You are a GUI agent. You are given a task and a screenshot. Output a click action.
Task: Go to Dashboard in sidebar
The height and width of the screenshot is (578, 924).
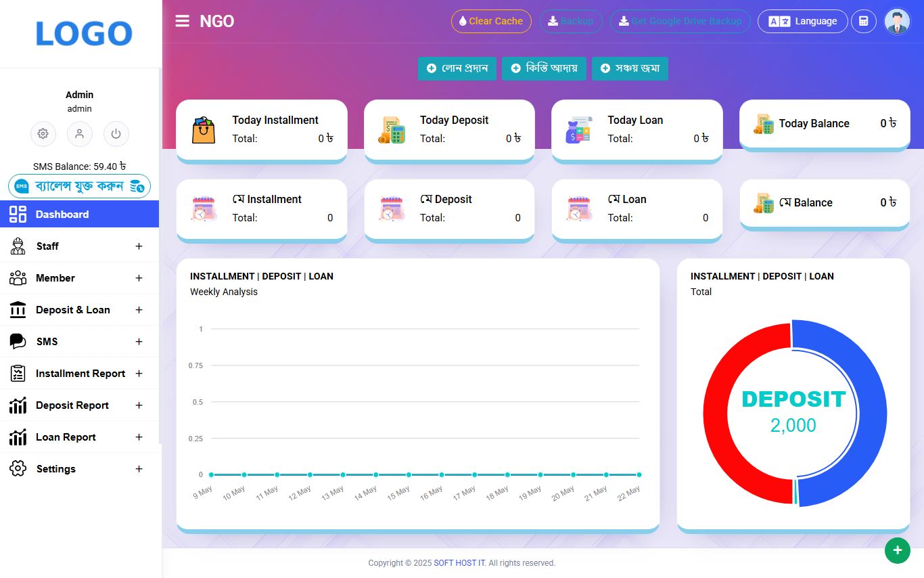pos(79,215)
